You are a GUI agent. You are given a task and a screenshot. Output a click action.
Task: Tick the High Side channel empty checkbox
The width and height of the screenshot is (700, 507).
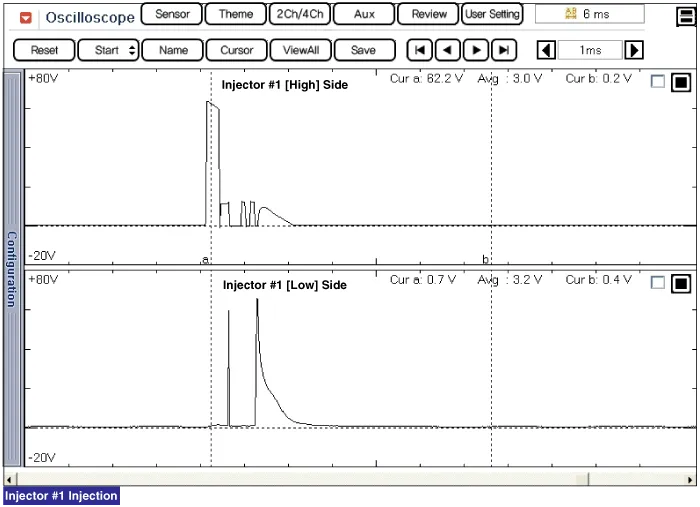point(657,83)
